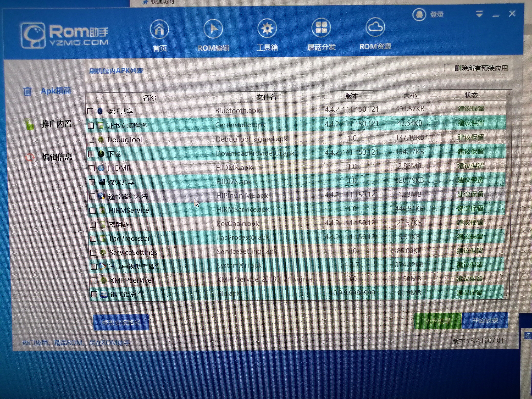Screen dimensions: 532x399
Task: Click the 媒体共享 app icon
Action: coord(102,182)
